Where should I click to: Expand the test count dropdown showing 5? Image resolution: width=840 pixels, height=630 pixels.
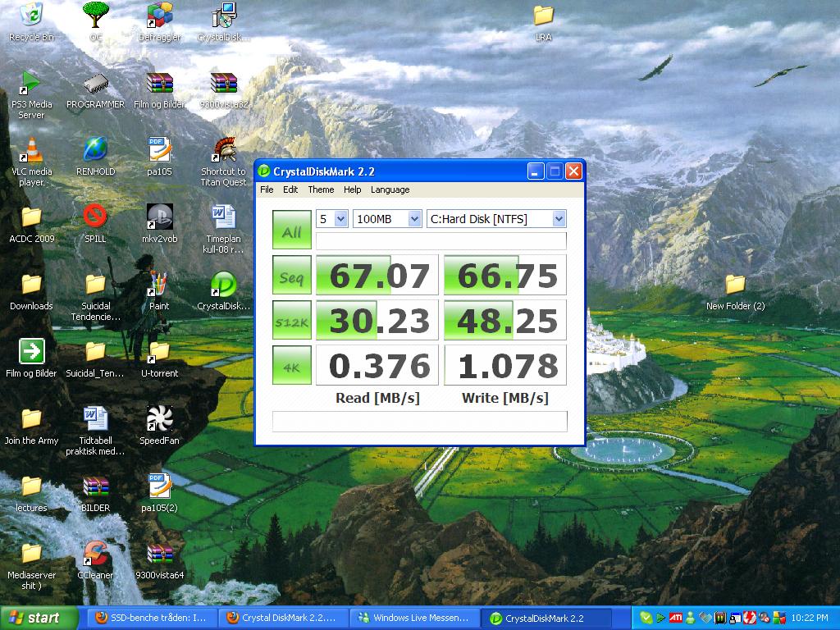[x=340, y=218]
